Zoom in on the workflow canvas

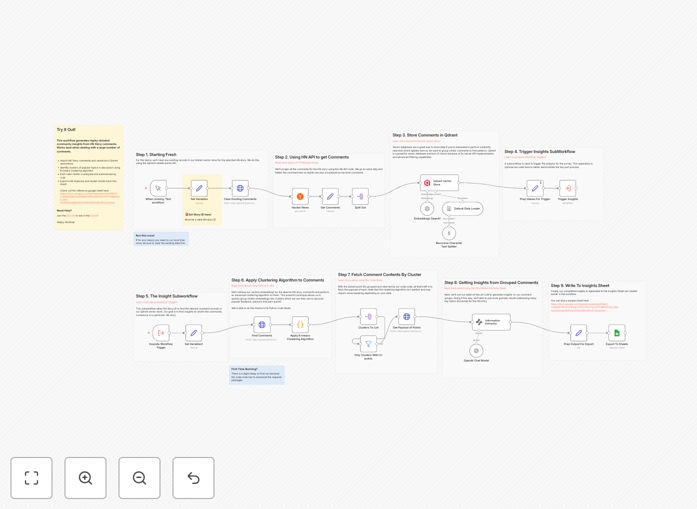[x=85, y=478]
